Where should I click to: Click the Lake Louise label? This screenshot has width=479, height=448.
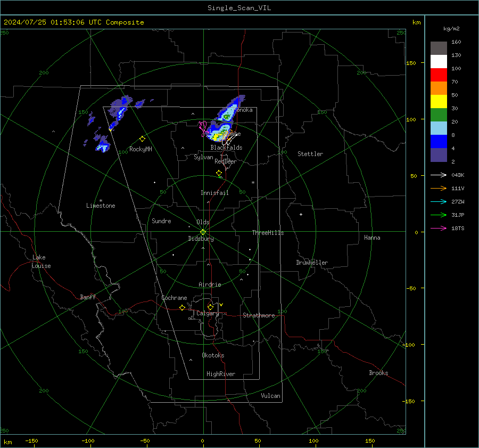coord(41,262)
